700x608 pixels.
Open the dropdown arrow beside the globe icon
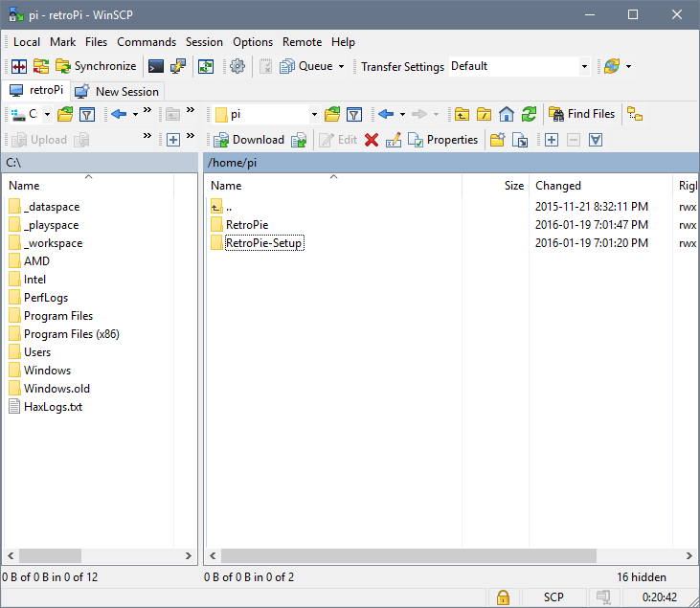(628, 66)
